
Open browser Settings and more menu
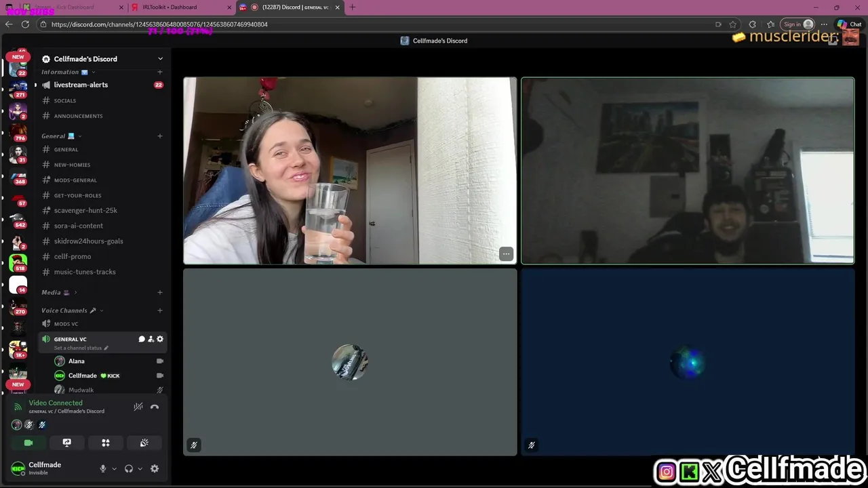pos(824,24)
